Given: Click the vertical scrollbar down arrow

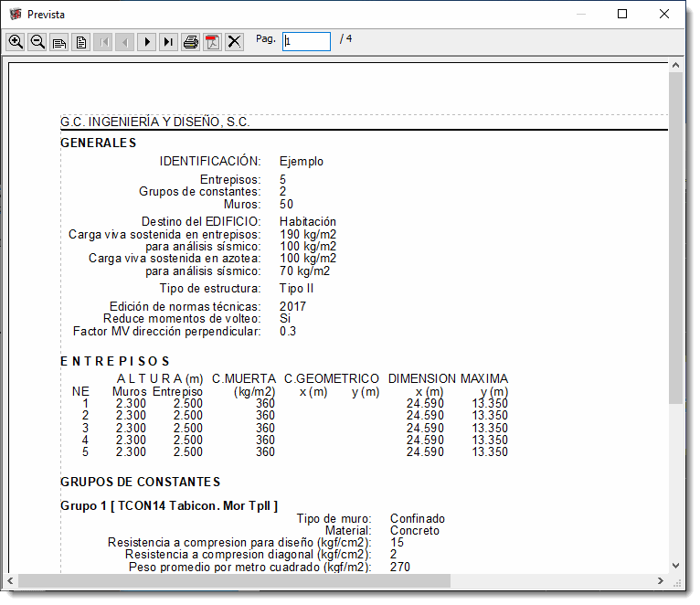Looking at the screenshot, I should point(675,566).
